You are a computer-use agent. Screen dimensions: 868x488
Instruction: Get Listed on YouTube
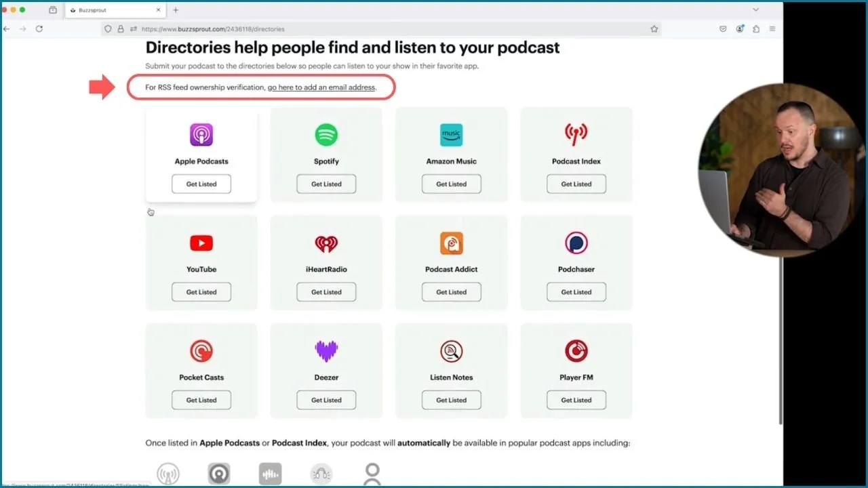tap(201, 292)
